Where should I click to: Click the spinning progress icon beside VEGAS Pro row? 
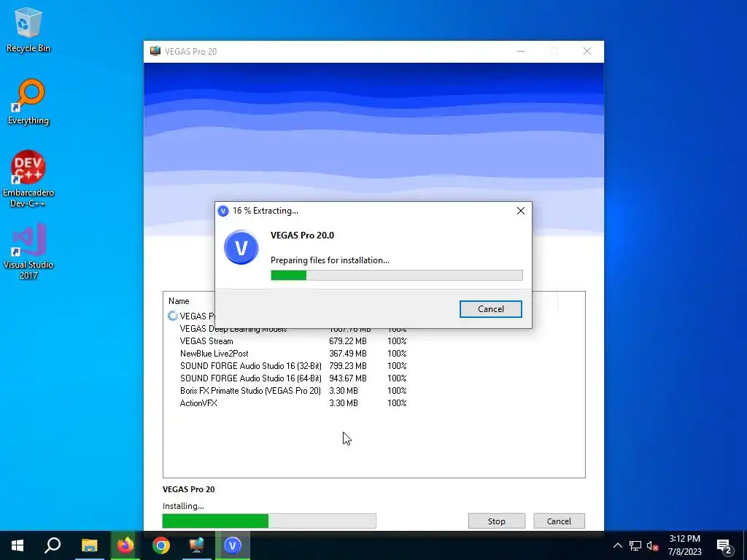(x=172, y=316)
